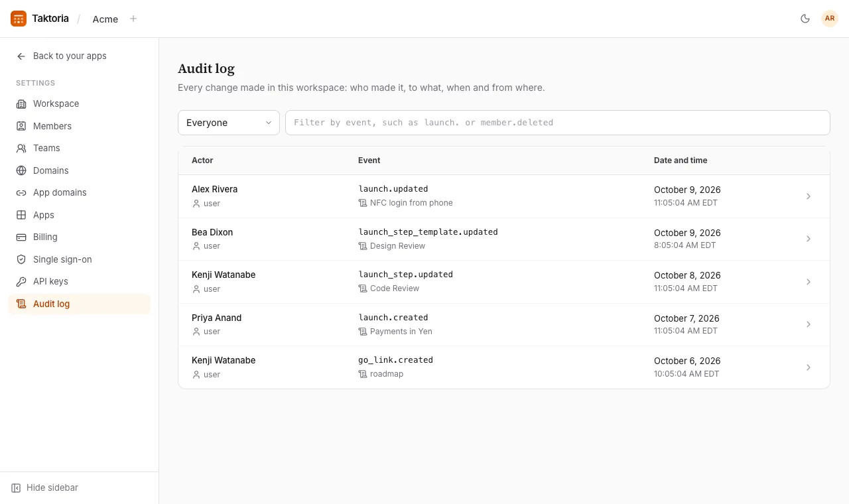Click the Billing card icon
The image size is (849, 504).
(x=21, y=237)
